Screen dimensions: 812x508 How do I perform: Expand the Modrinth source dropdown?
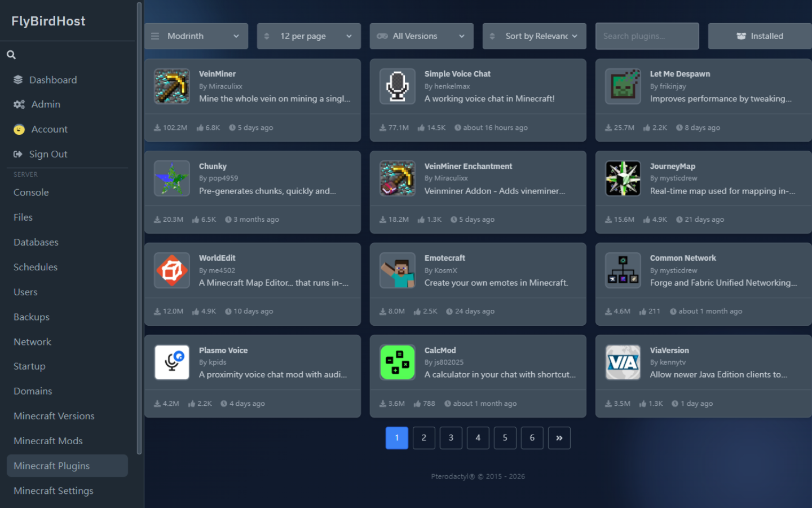coord(196,36)
